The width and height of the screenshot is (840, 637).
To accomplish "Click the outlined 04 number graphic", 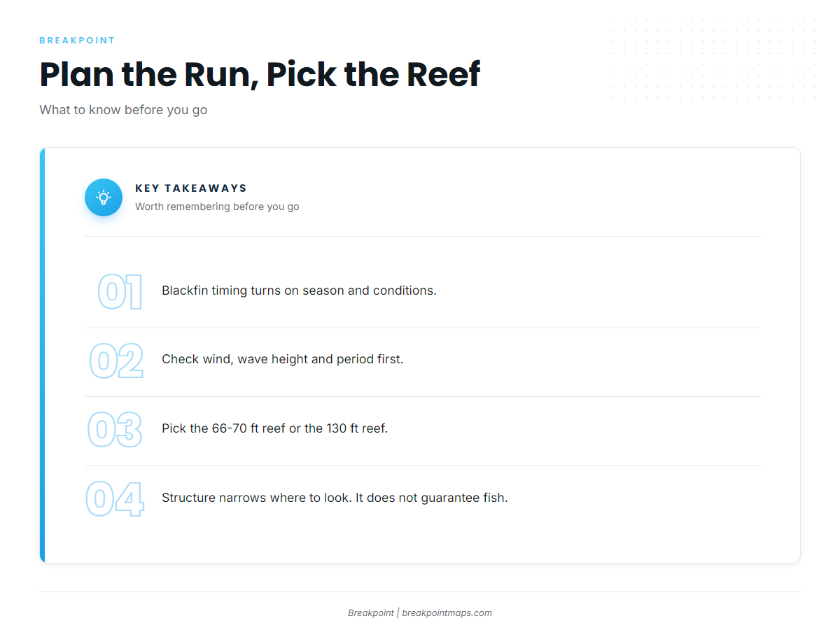I will pos(115,499).
